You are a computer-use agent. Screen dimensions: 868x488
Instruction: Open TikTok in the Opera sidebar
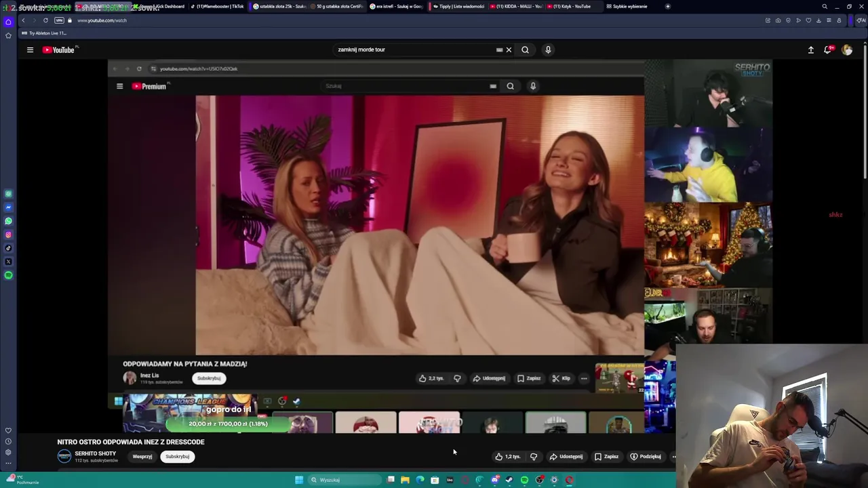(8, 248)
